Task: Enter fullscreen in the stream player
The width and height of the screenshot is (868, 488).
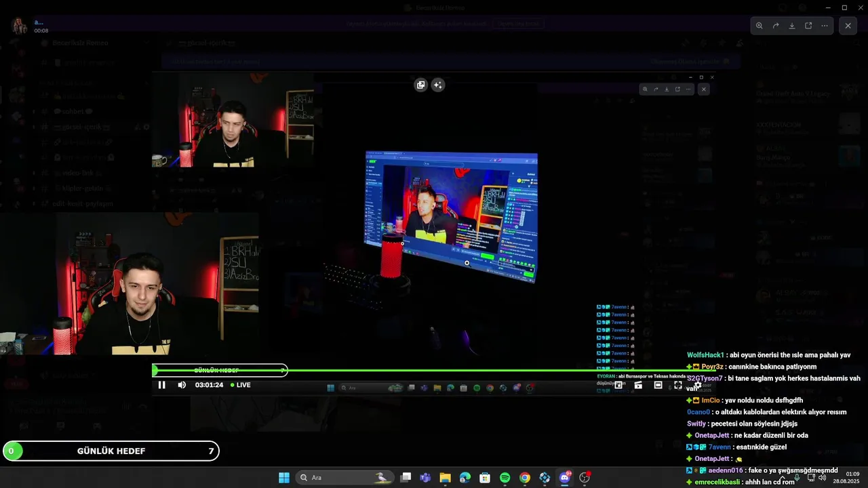Action: point(677,385)
